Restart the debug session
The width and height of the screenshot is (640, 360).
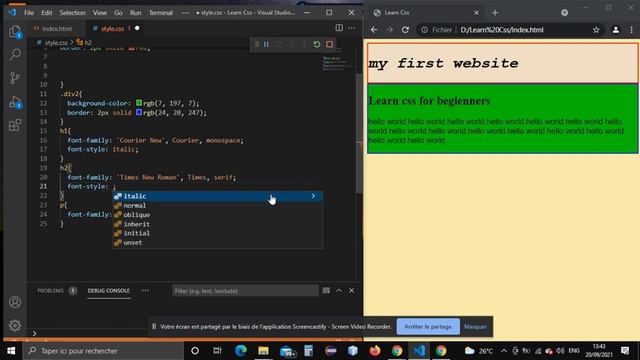tap(317, 44)
